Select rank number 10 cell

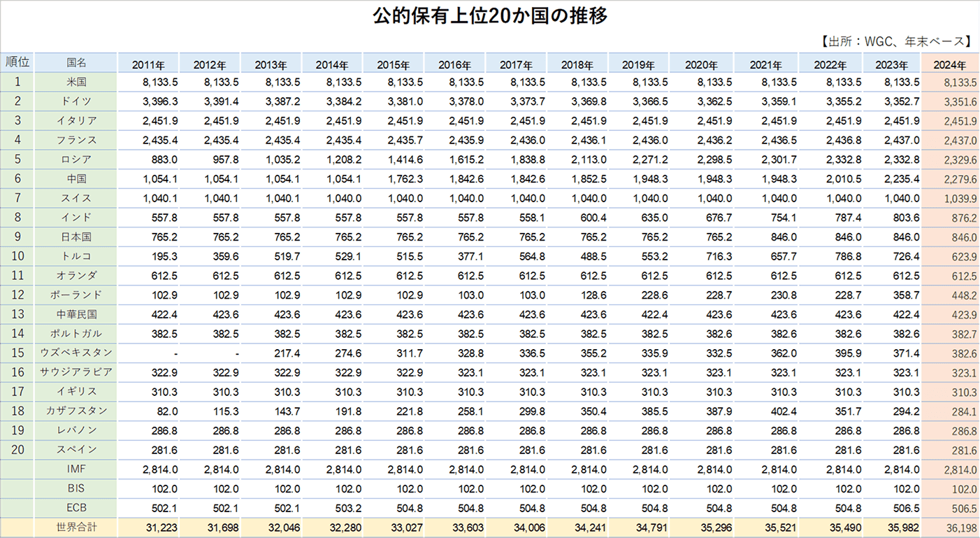pos(17,256)
